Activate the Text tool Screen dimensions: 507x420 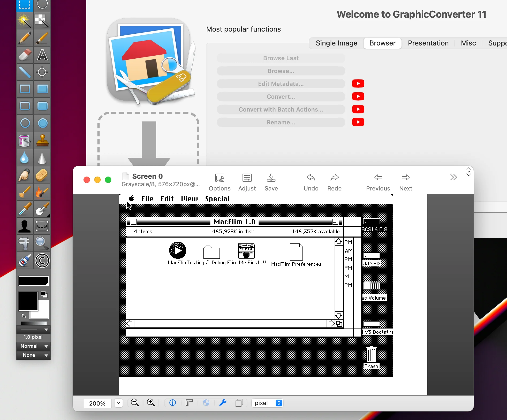tap(42, 55)
